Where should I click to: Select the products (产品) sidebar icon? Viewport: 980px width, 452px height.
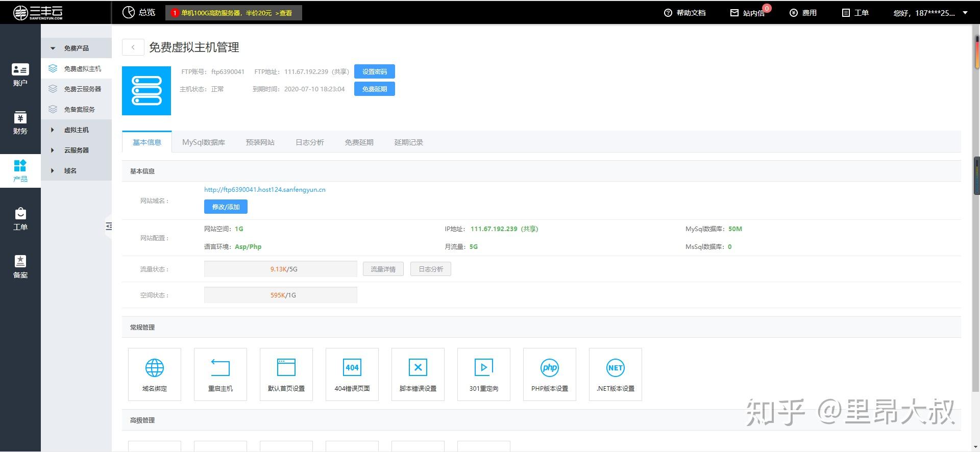click(x=20, y=165)
